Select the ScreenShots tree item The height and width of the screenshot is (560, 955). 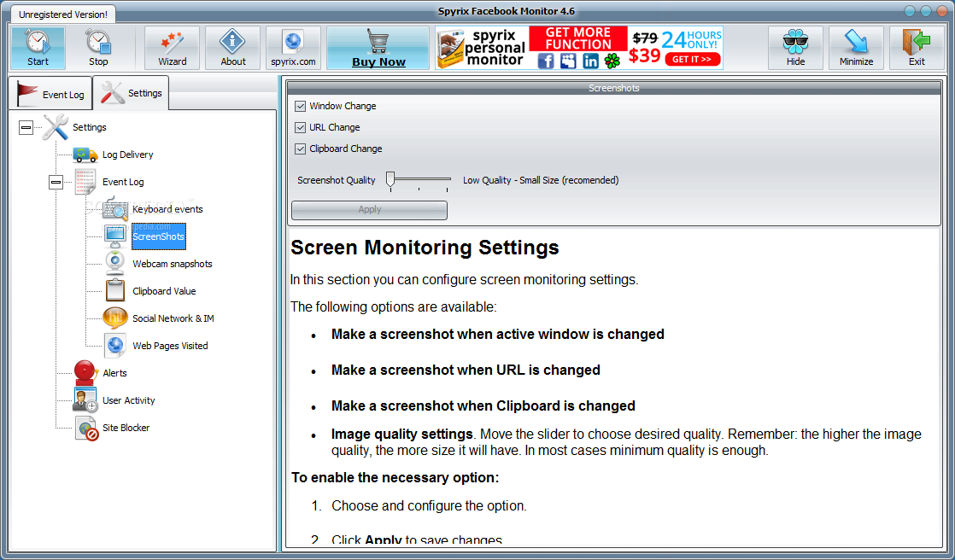point(158,236)
